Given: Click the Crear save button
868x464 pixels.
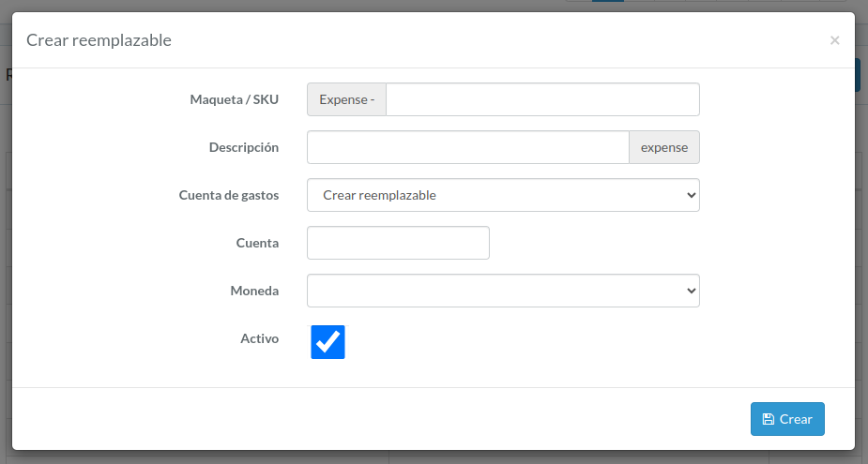Looking at the screenshot, I should [x=787, y=419].
